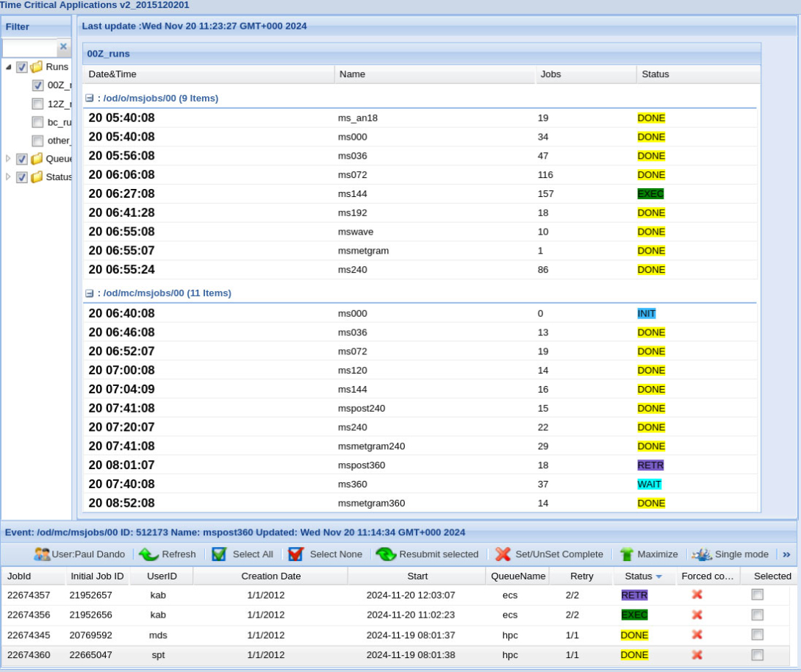801x672 pixels.
Task: Select the msmetgram240 row
Action: (x=420, y=446)
